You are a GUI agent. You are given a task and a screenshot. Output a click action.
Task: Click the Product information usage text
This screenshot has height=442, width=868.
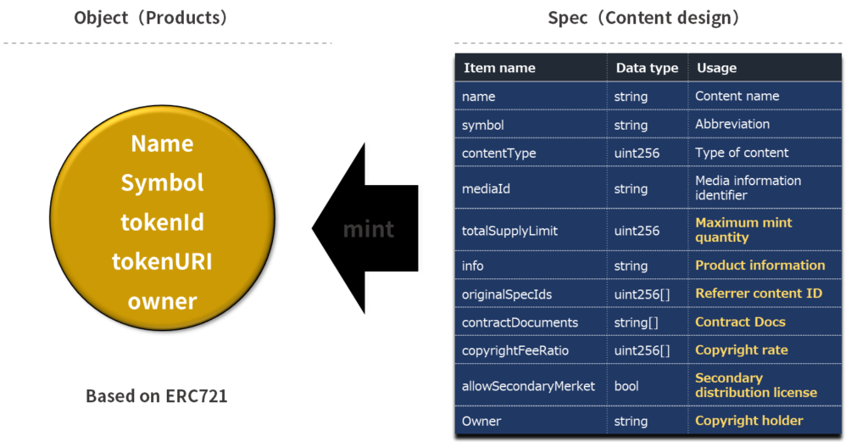pyautogui.click(x=760, y=266)
